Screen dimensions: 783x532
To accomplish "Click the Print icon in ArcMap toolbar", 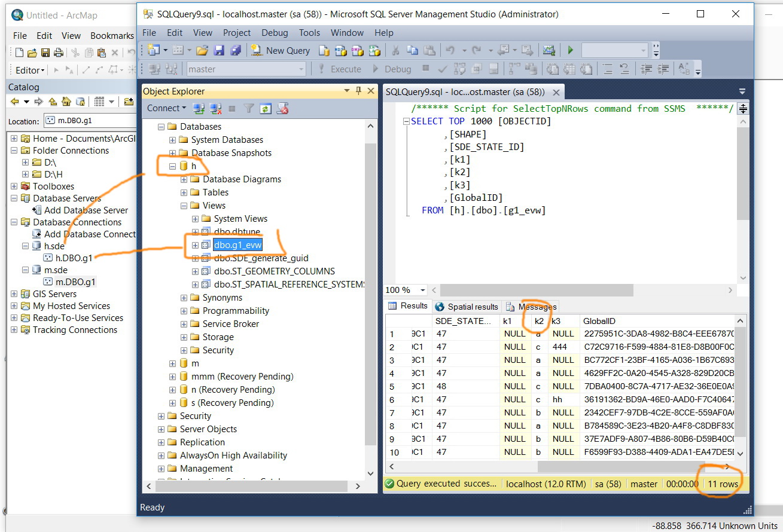I will tap(58, 53).
